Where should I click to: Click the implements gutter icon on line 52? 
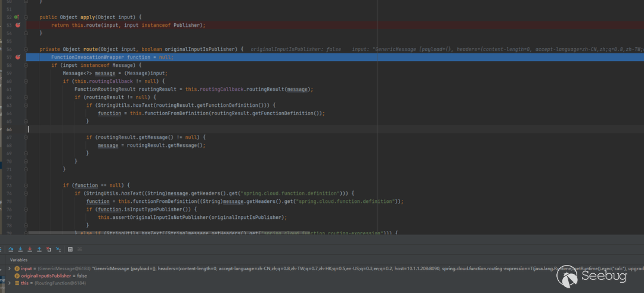click(17, 17)
